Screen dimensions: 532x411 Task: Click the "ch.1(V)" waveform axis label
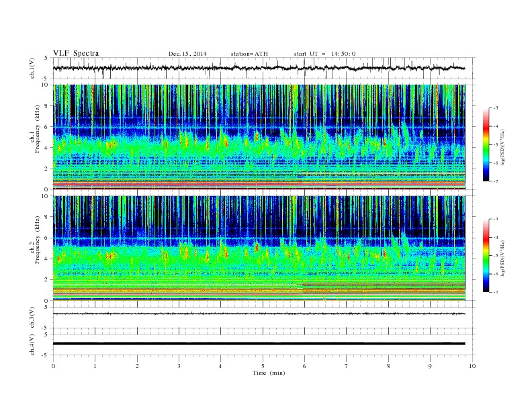pos(32,68)
